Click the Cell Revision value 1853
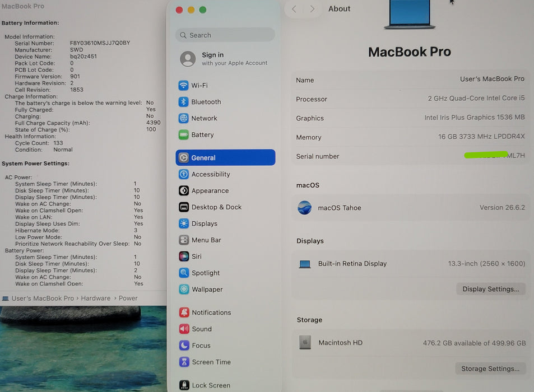The image size is (534, 392). [77, 90]
